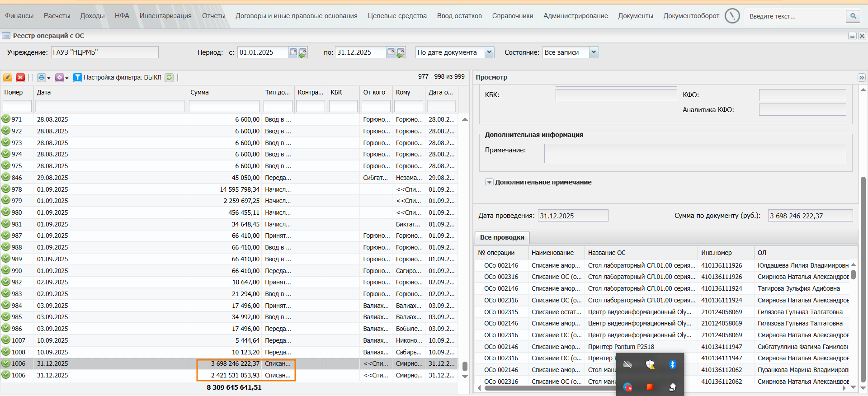Click the red delete record icon
868x396 pixels.
click(20, 77)
